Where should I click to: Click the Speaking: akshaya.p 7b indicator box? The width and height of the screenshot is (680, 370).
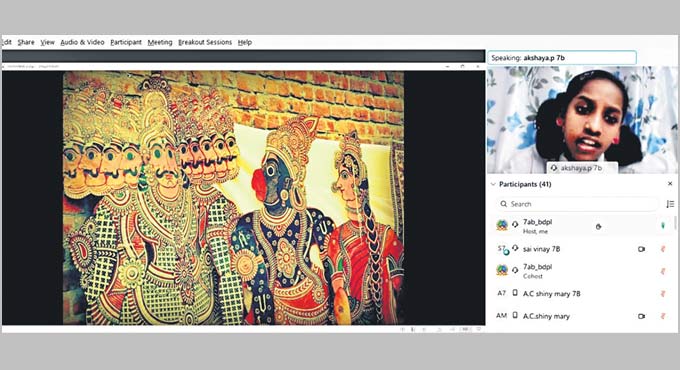pyautogui.click(x=562, y=58)
